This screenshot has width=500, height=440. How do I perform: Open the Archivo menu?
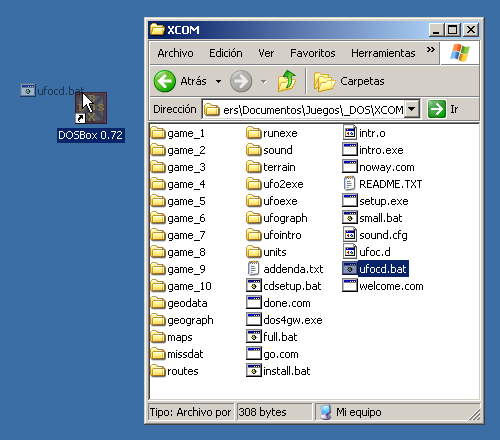tap(175, 53)
